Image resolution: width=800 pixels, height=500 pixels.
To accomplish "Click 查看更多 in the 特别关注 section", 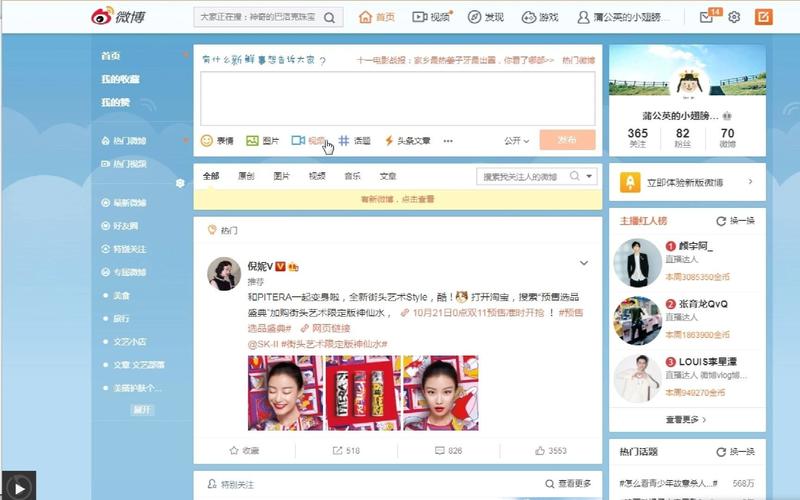I will pyautogui.click(x=568, y=484).
